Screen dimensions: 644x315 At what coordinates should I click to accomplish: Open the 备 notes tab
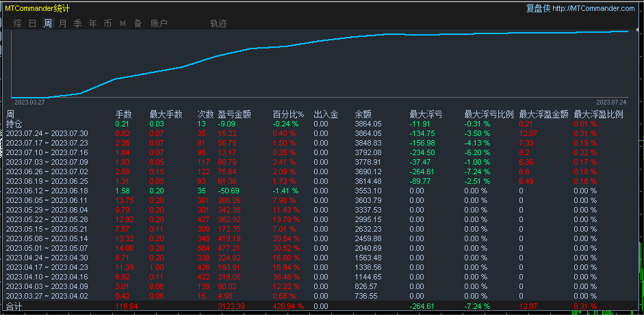point(138,23)
